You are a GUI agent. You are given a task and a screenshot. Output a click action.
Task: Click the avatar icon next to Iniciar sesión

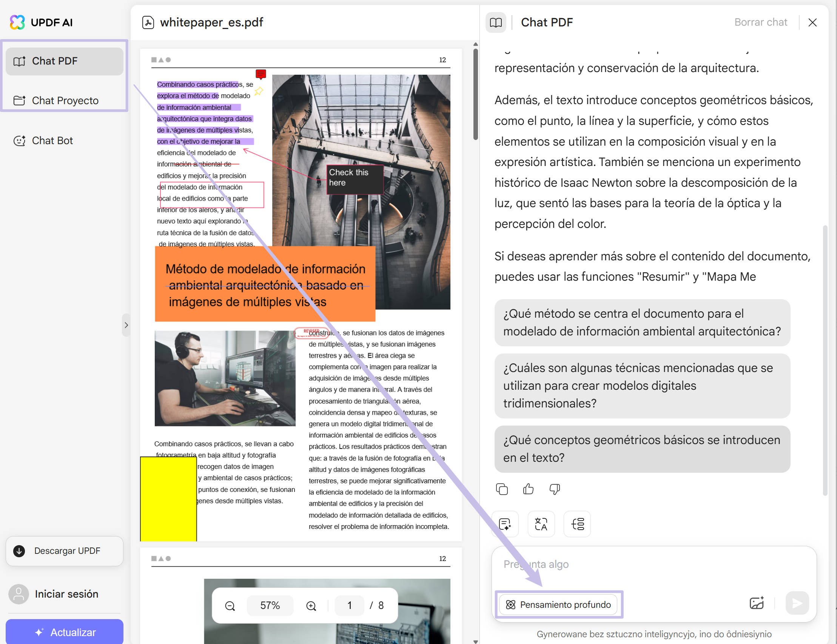point(18,594)
